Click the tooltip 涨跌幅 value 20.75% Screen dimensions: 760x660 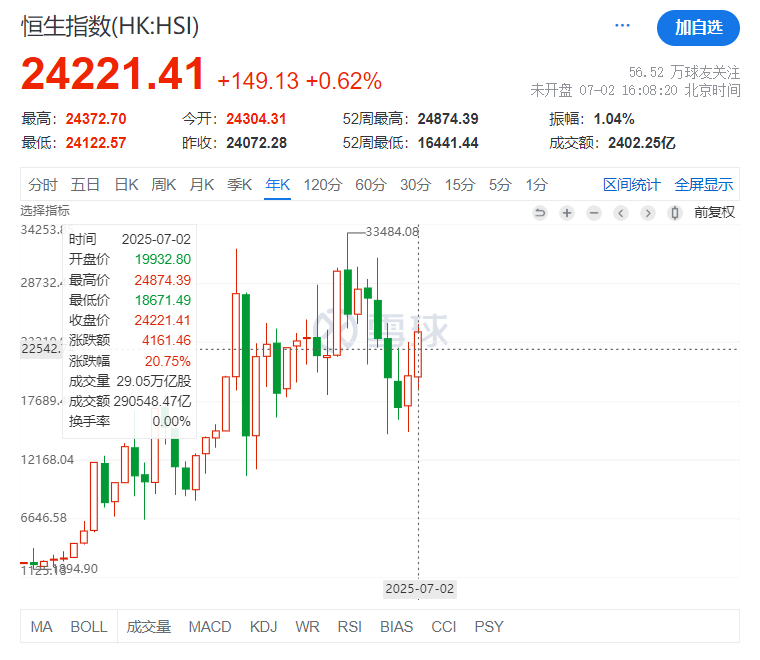[168, 361]
